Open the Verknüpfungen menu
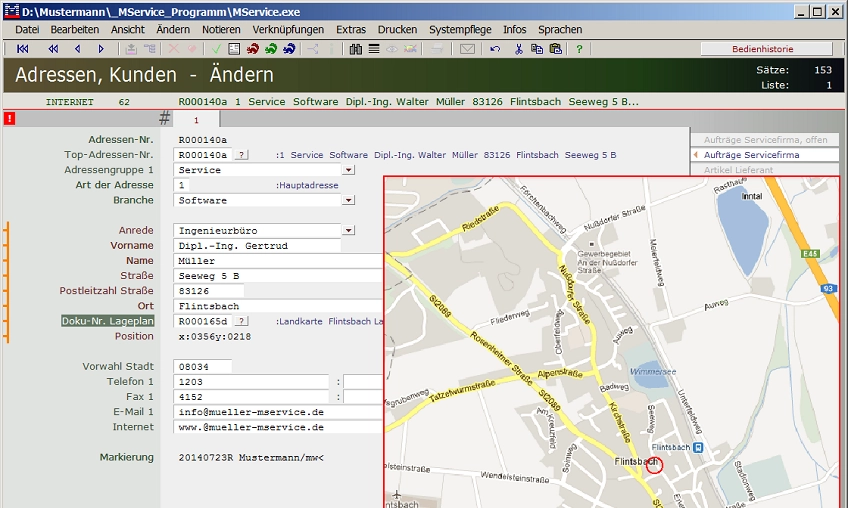The image size is (848, 508). point(288,30)
